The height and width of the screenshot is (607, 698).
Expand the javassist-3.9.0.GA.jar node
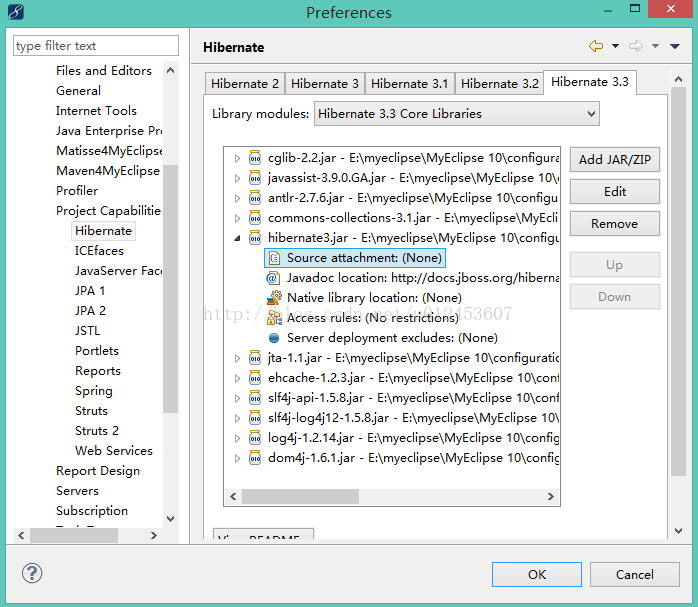pos(237,178)
